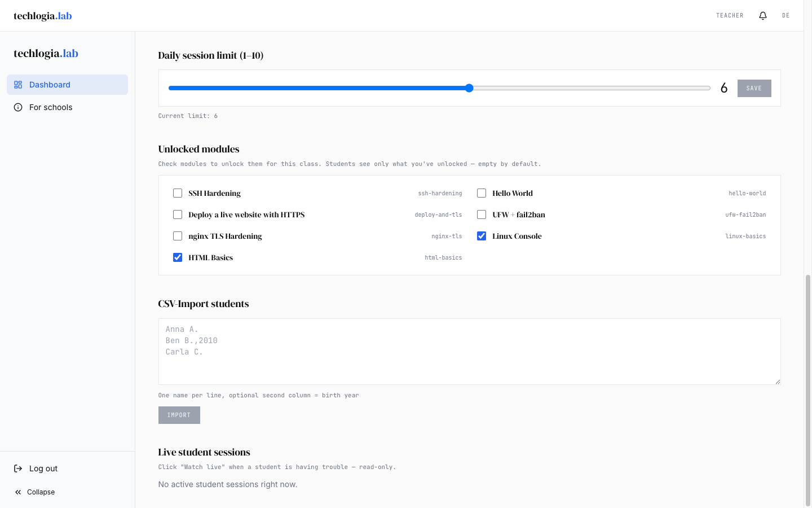
Task: Click the unfilled slider track on the right
Action: pos(592,88)
